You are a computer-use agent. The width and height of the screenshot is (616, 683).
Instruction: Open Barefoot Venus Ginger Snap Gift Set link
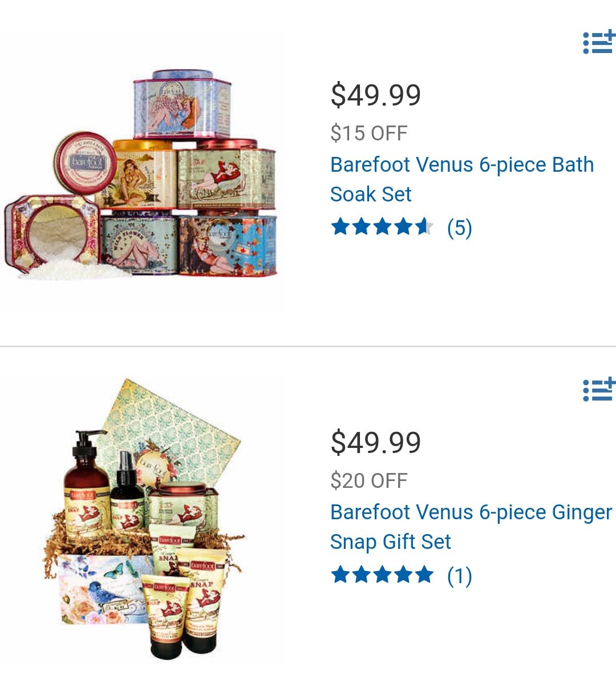point(471,527)
